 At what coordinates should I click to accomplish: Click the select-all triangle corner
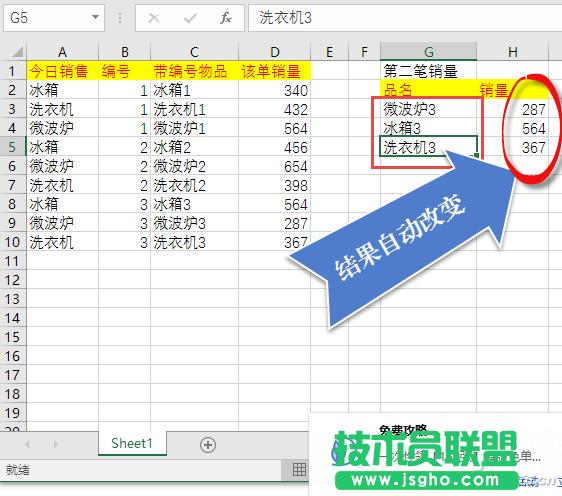coord(18,52)
